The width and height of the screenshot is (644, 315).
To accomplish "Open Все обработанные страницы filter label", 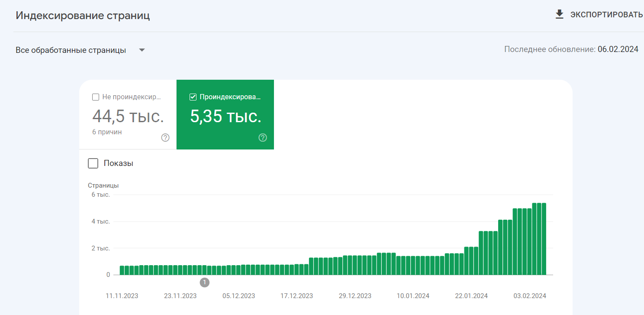I will point(71,50).
